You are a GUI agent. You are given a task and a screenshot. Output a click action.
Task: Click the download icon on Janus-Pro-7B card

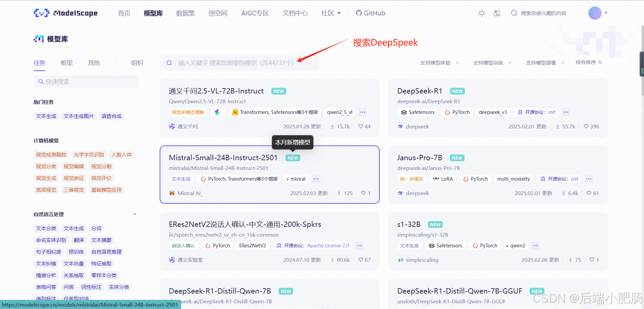(x=564, y=193)
